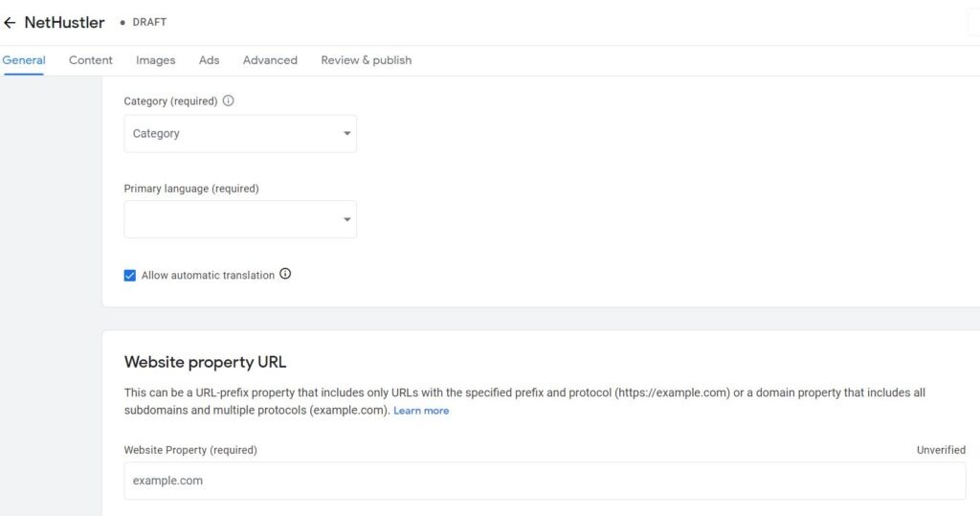Switch to the General tab

tap(24, 60)
